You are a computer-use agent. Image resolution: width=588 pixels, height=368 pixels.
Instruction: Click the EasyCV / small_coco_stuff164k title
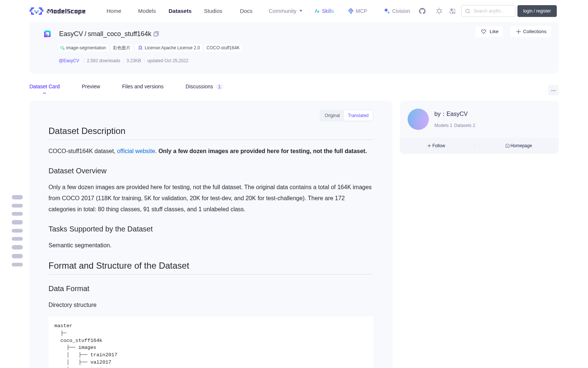click(x=105, y=34)
